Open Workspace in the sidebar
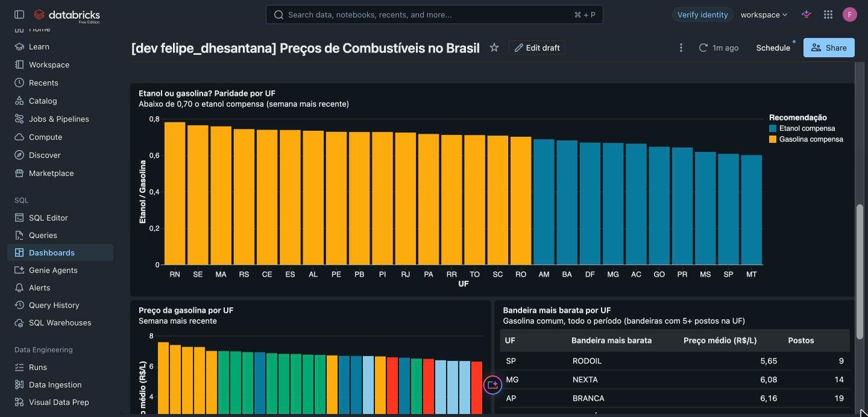This screenshot has height=417, width=868. point(49,64)
